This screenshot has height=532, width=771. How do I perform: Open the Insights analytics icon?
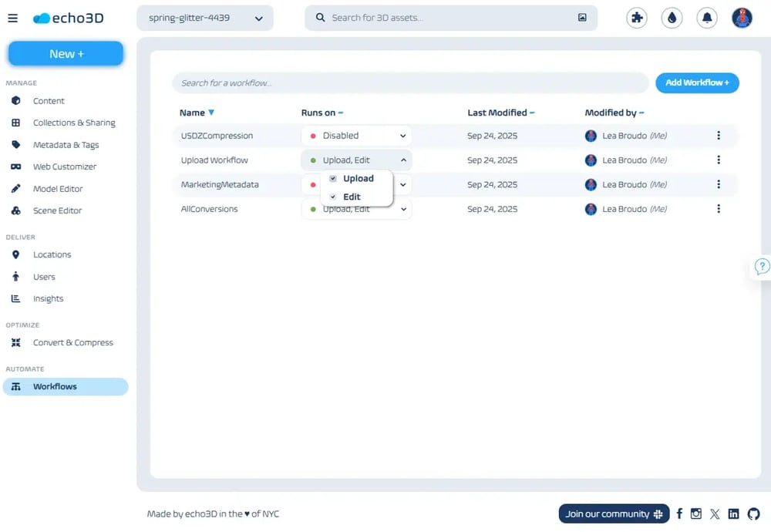tap(16, 298)
